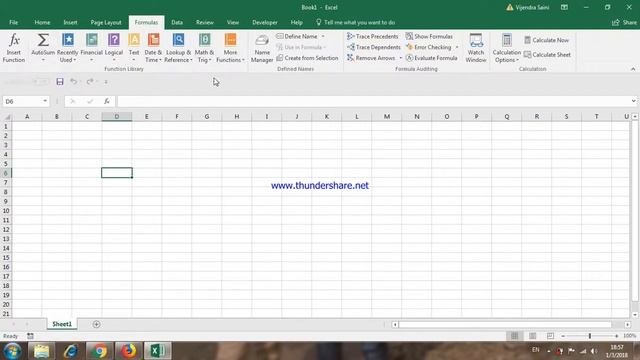Click Trace Dependents

click(x=374, y=47)
